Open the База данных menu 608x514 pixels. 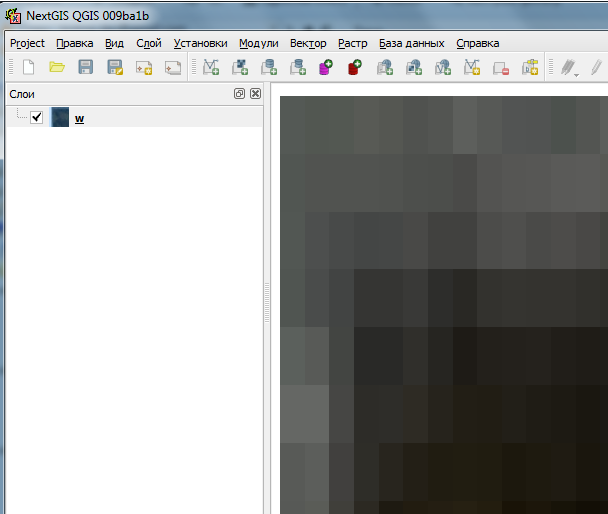(x=412, y=43)
